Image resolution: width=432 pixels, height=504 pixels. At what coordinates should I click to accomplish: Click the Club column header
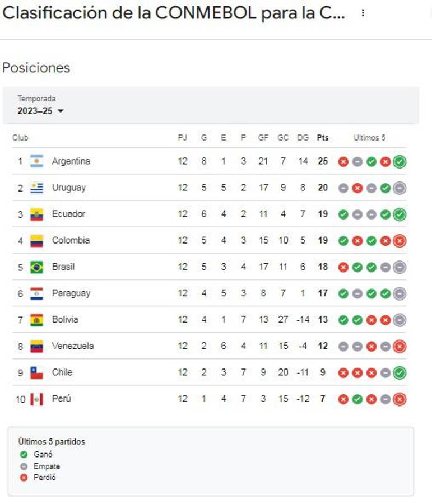[x=20, y=138]
